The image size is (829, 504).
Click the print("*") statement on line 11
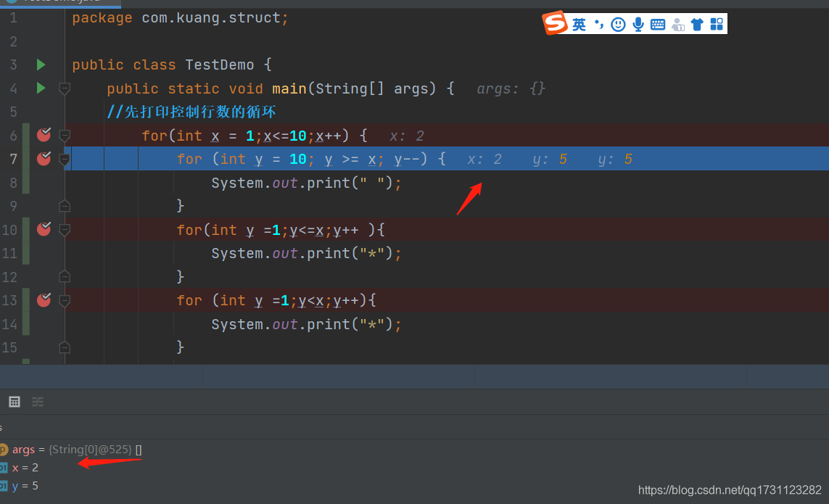tap(307, 253)
